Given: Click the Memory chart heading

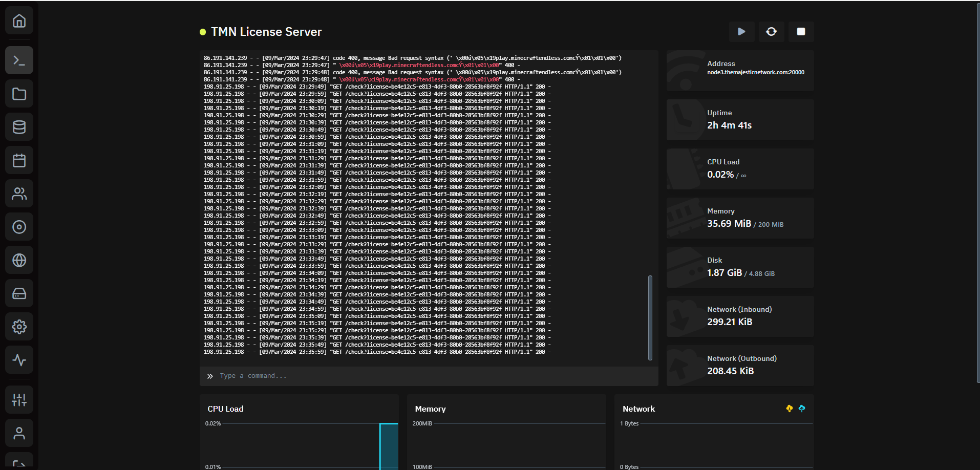Looking at the screenshot, I should (x=430, y=409).
